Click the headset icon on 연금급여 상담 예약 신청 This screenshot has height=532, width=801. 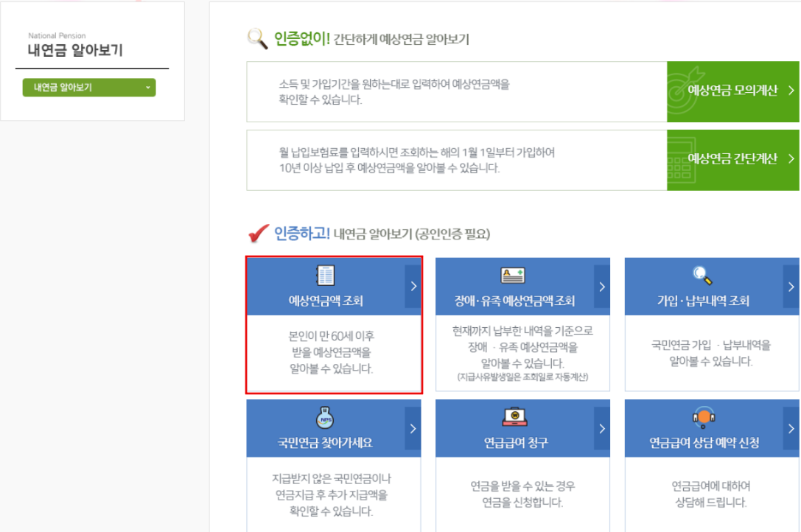704,417
